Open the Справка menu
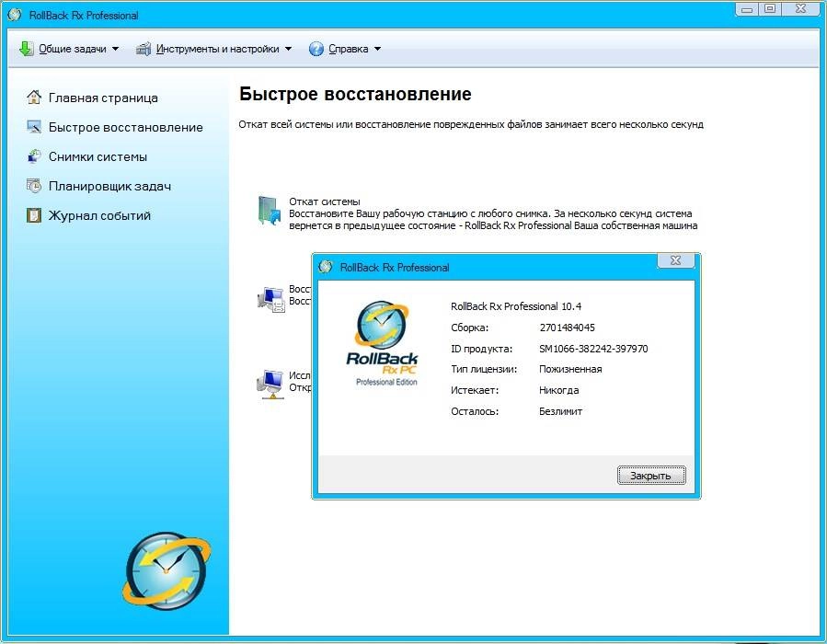Viewport: 827px width, 644px height. [348, 49]
